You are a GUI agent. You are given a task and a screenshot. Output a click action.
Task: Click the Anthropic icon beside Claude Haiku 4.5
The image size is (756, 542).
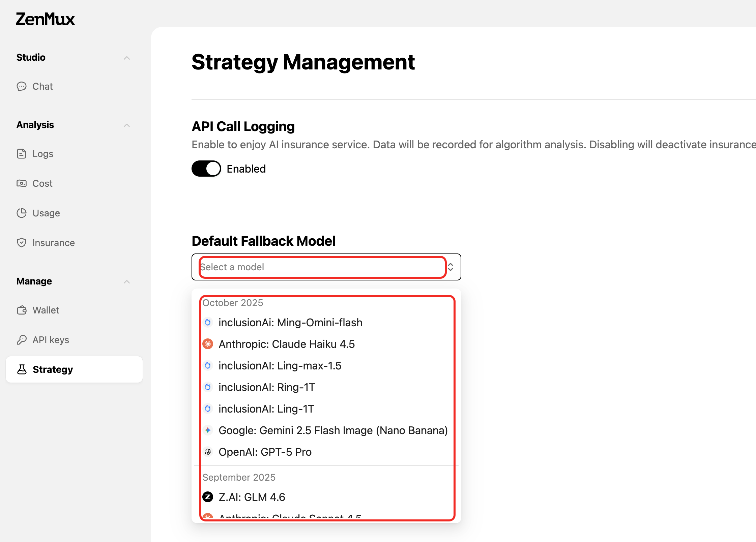point(208,344)
